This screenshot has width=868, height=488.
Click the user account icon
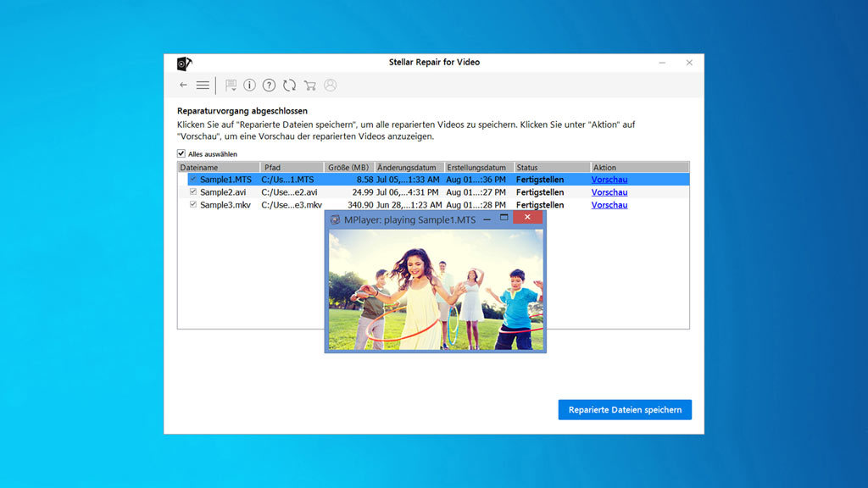331,86
